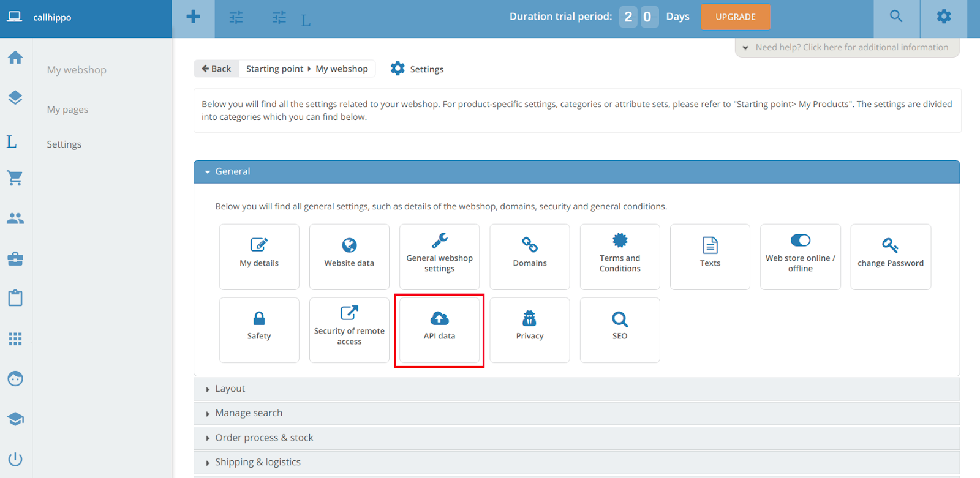Open the API data tile

pyautogui.click(x=440, y=330)
